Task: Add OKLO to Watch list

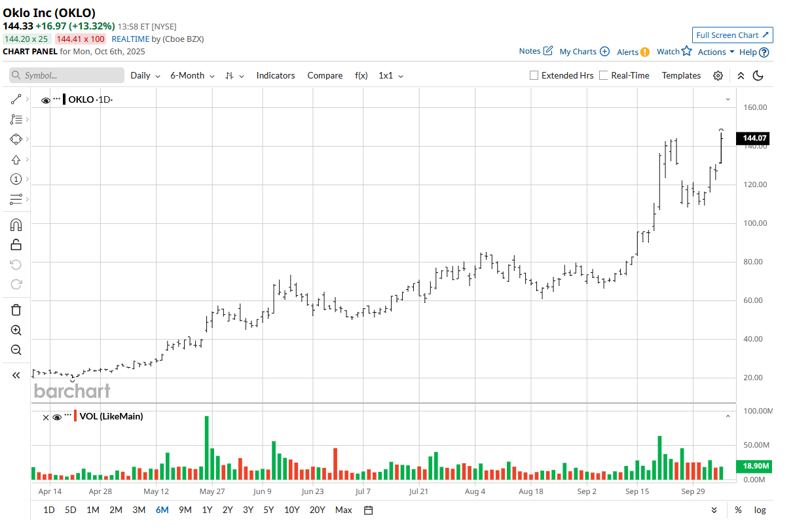Action: 674,51
